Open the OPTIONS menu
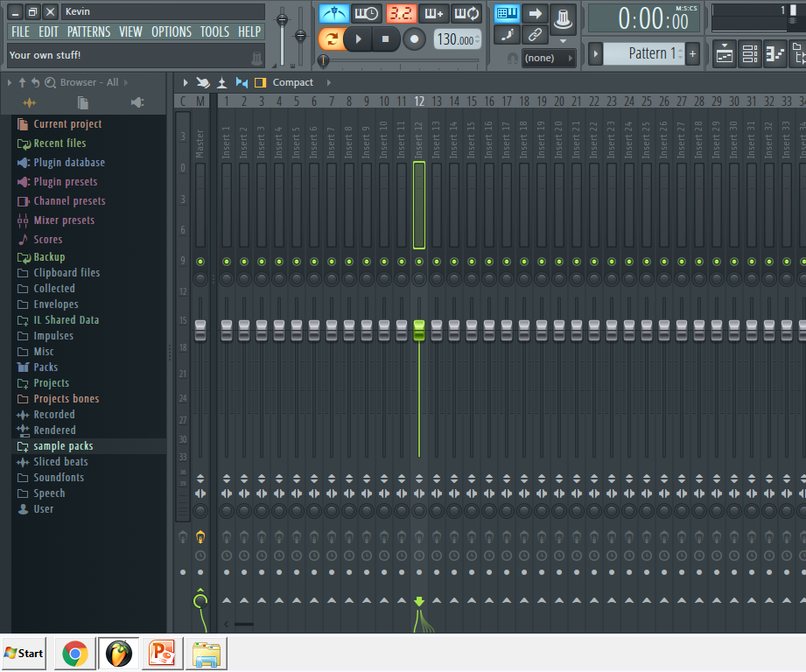The width and height of the screenshot is (806, 672). pos(171,31)
